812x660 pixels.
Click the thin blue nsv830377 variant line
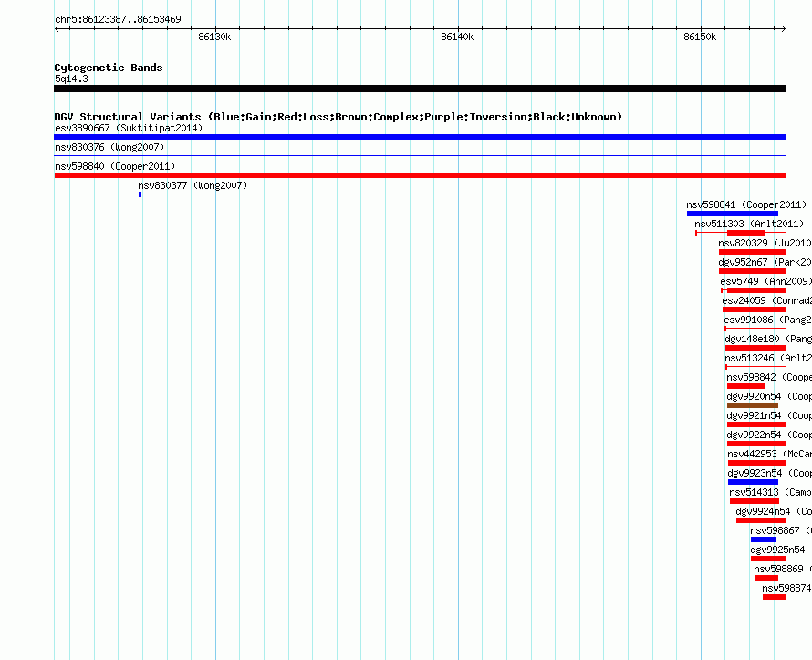(x=463, y=194)
